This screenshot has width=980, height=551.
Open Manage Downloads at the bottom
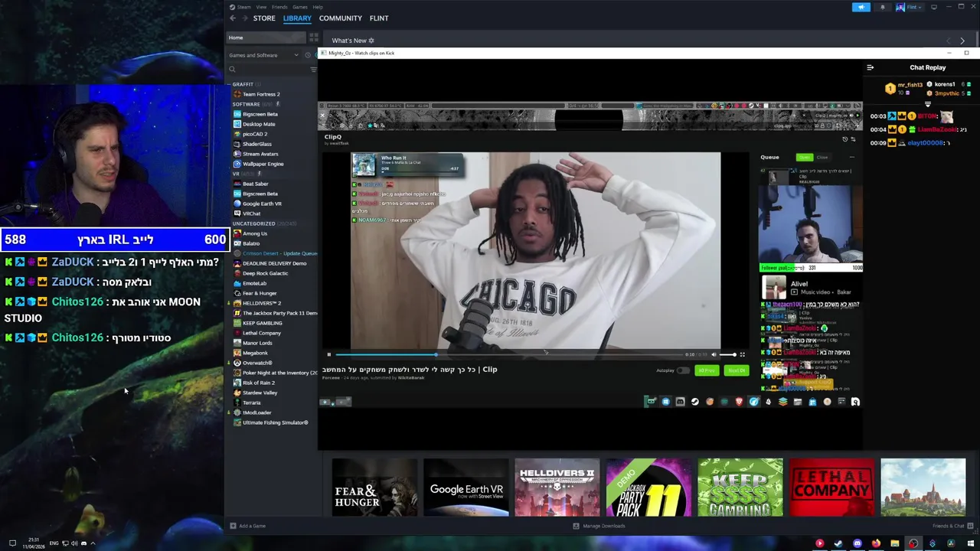(599, 526)
